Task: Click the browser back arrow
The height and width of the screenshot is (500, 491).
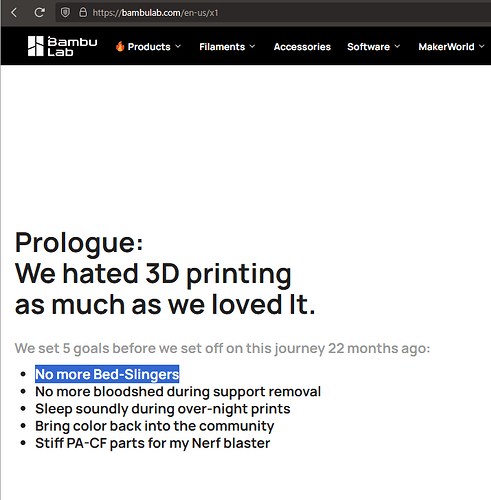Action: [14, 13]
